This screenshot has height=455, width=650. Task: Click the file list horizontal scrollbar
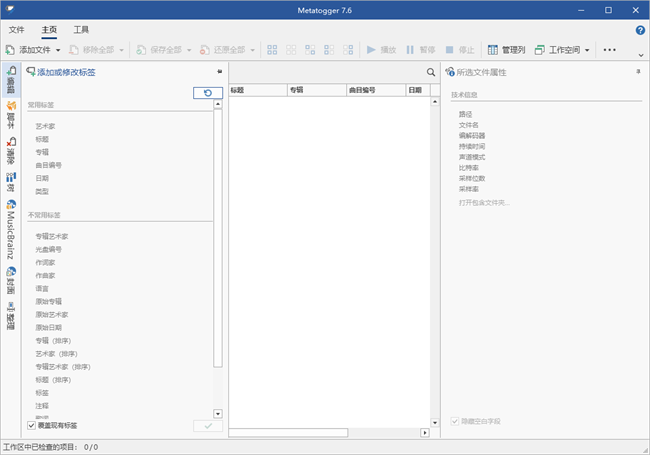tap(290, 433)
